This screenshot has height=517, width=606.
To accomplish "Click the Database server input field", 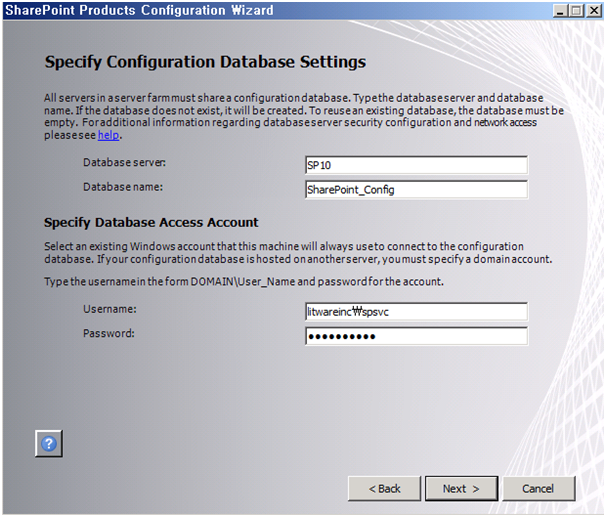I will click(416, 165).
